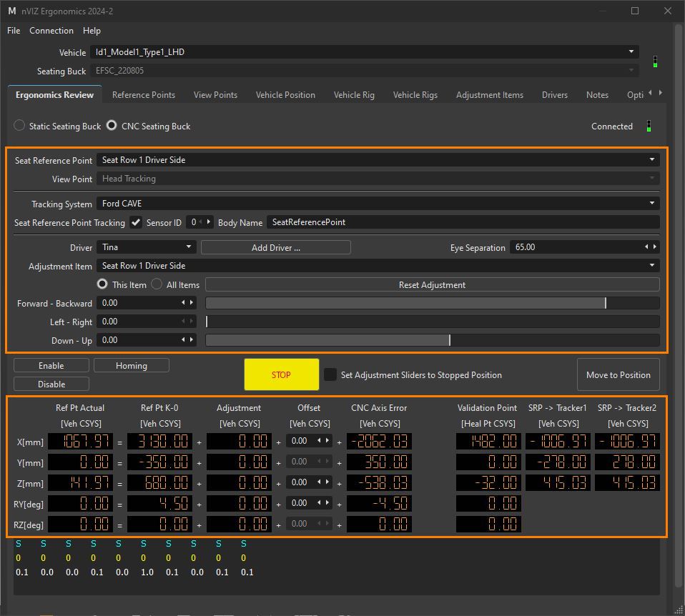Switch to the Vehicle Position tab
The image size is (685, 616).
click(287, 94)
